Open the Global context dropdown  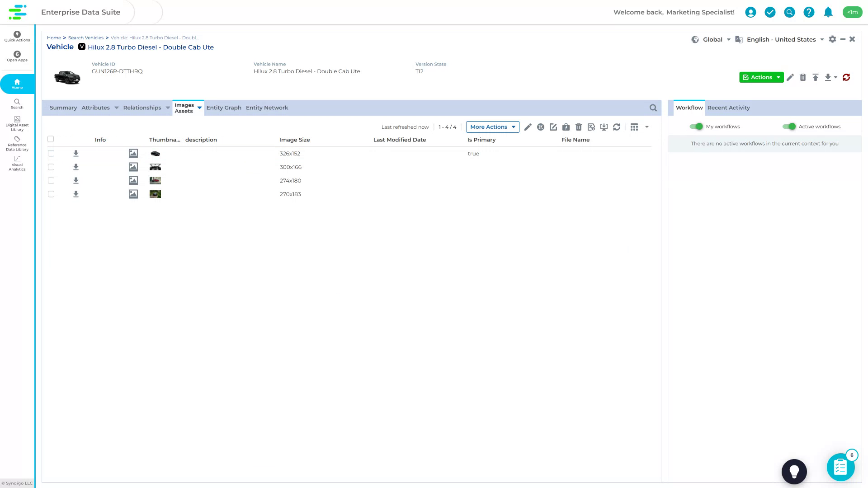pyautogui.click(x=713, y=39)
